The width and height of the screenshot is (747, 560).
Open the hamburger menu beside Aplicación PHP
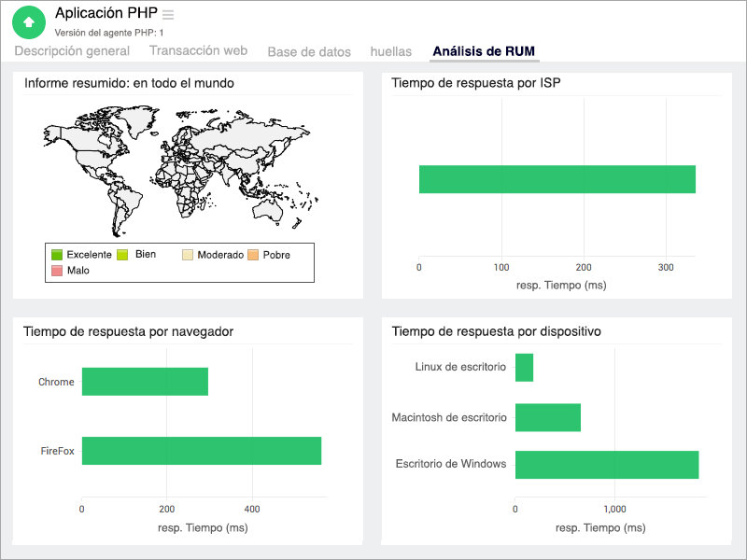[166, 13]
